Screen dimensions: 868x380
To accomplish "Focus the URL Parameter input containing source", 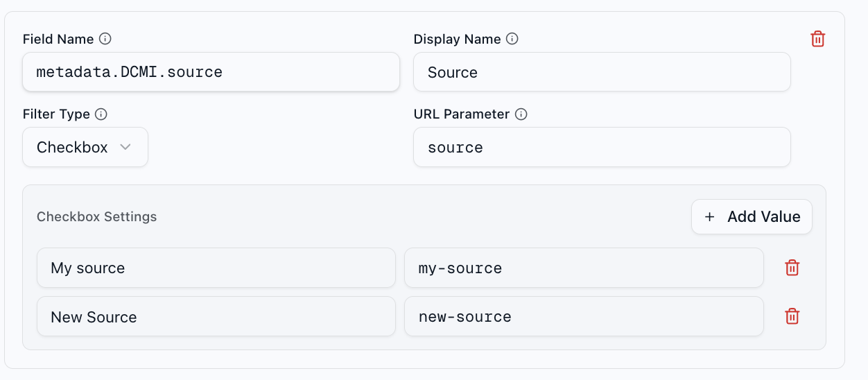I will point(602,147).
